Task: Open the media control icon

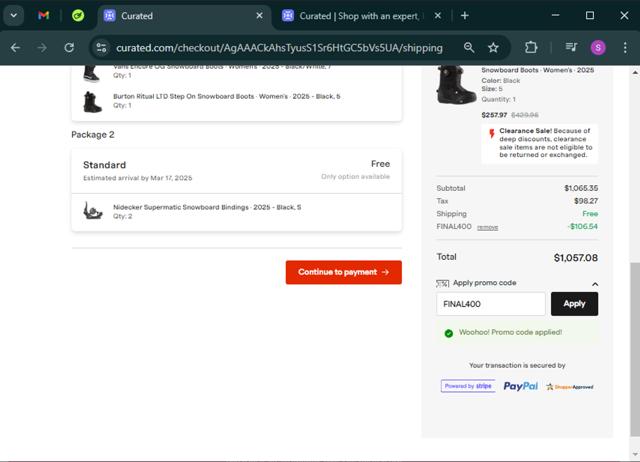Action: [571, 48]
